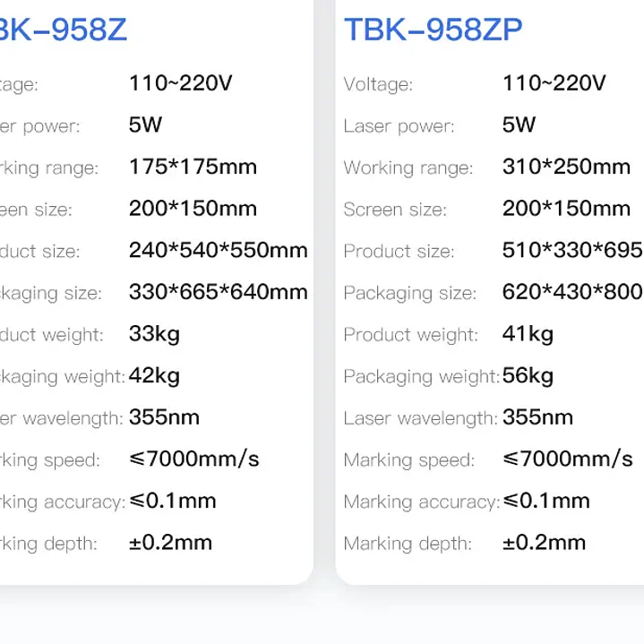Click the Laser wavelength label in TBK-958ZP card
Image resolution: width=644 pixels, height=644 pixels.
point(421,418)
